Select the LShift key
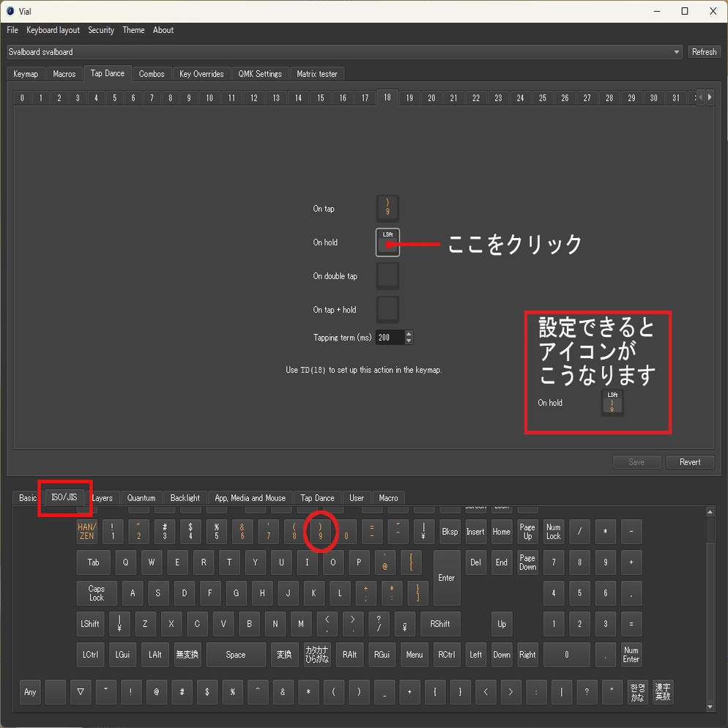This screenshot has height=728, width=728. click(90, 624)
